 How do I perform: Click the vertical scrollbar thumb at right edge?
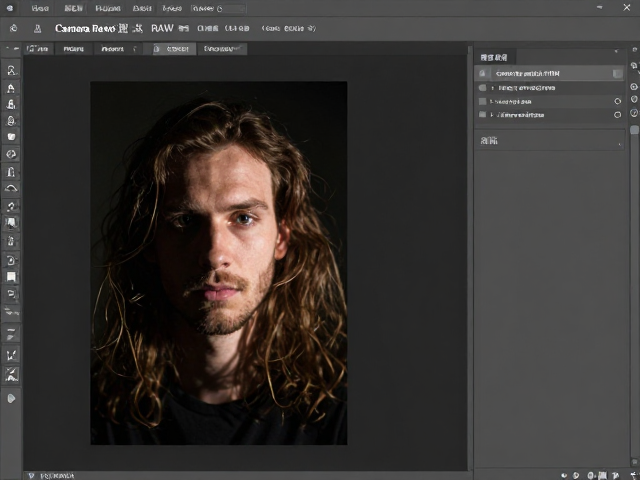click(x=634, y=129)
